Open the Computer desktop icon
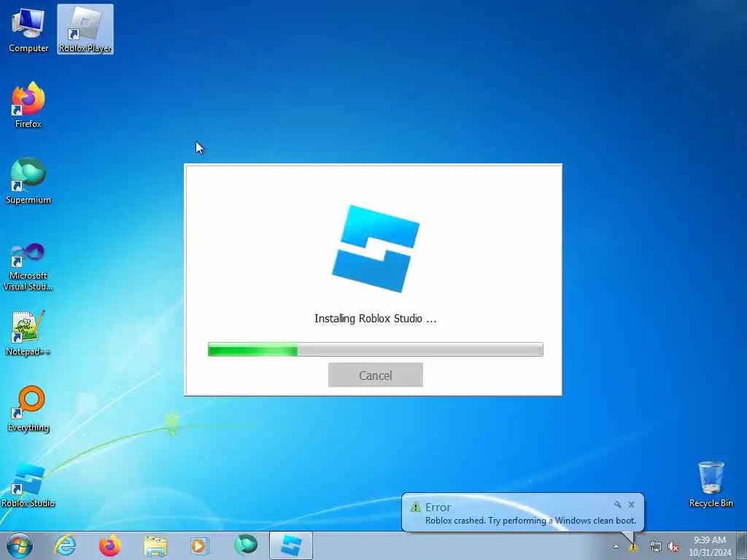747x560 pixels. 28,29
